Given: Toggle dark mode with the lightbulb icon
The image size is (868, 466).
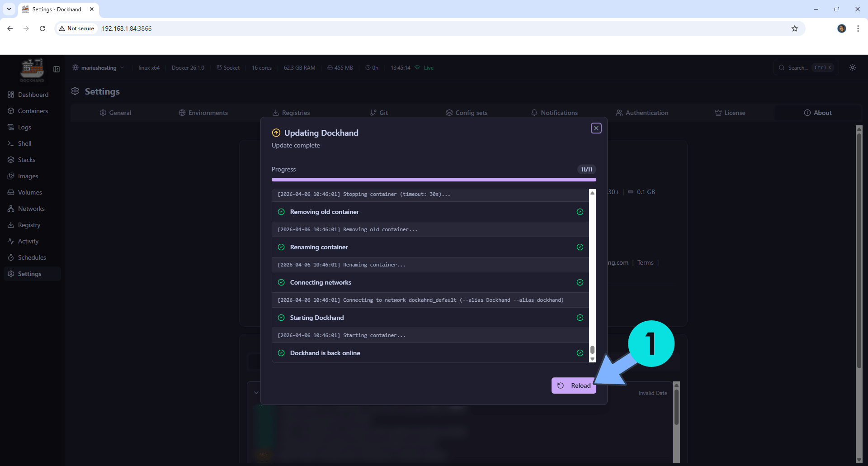Looking at the screenshot, I should click(x=853, y=67).
